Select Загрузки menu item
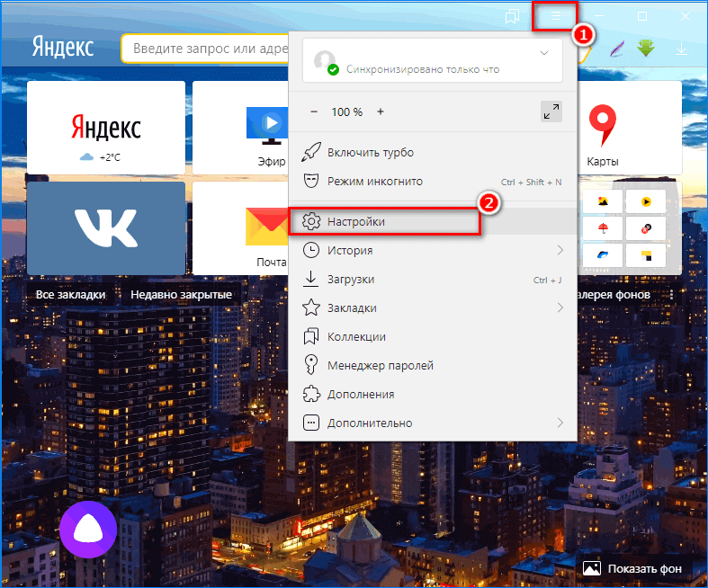The image size is (708, 588). coord(433,280)
